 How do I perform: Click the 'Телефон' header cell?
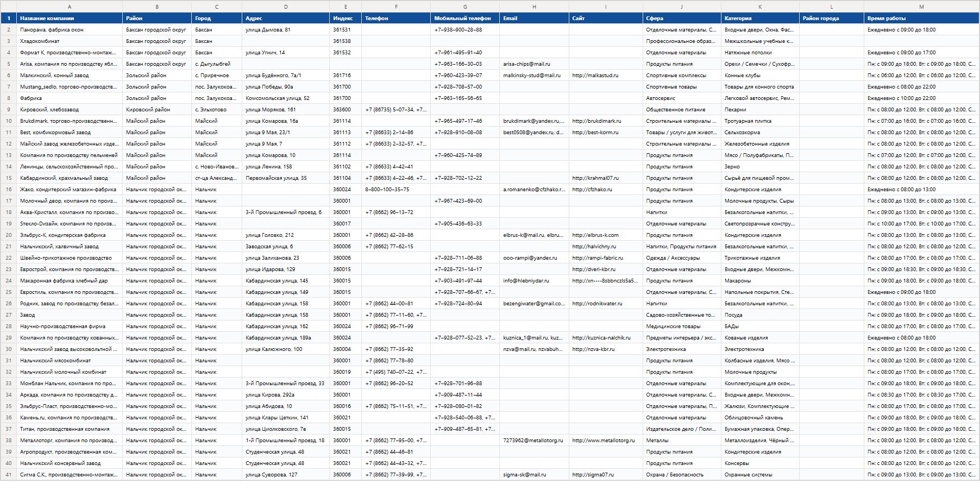396,18
